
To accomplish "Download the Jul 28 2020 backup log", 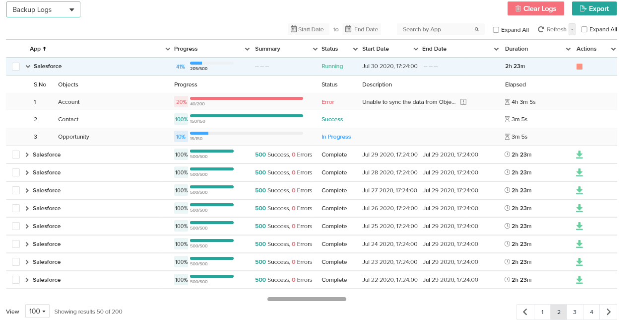I will [579, 172].
